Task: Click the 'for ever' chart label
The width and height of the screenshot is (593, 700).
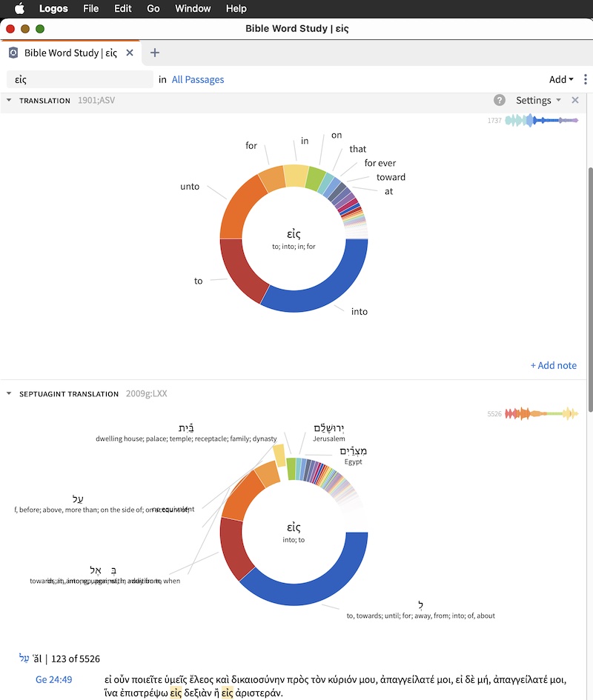Action: (x=380, y=163)
